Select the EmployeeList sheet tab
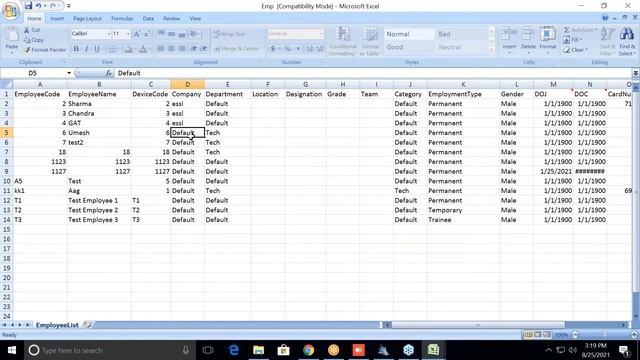Image resolution: width=640 pixels, height=360 pixels. tap(57, 325)
